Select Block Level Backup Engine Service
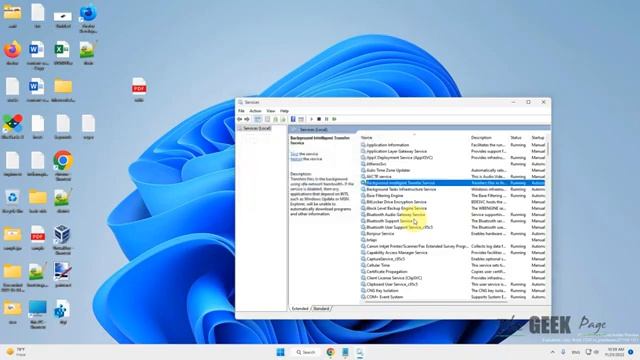This screenshot has width=640, height=360. 453,208
